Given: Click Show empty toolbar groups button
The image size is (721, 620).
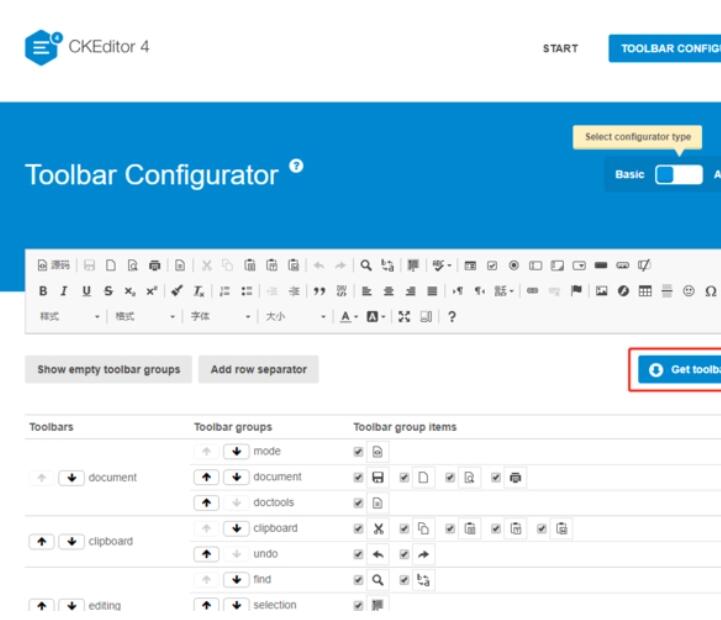Looking at the screenshot, I should [109, 369].
